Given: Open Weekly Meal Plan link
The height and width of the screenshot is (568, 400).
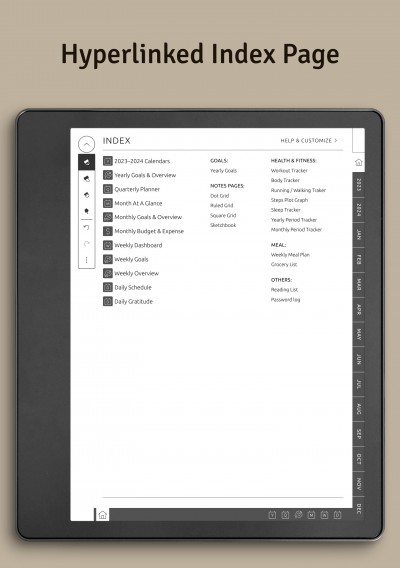Looking at the screenshot, I should (290, 255).
